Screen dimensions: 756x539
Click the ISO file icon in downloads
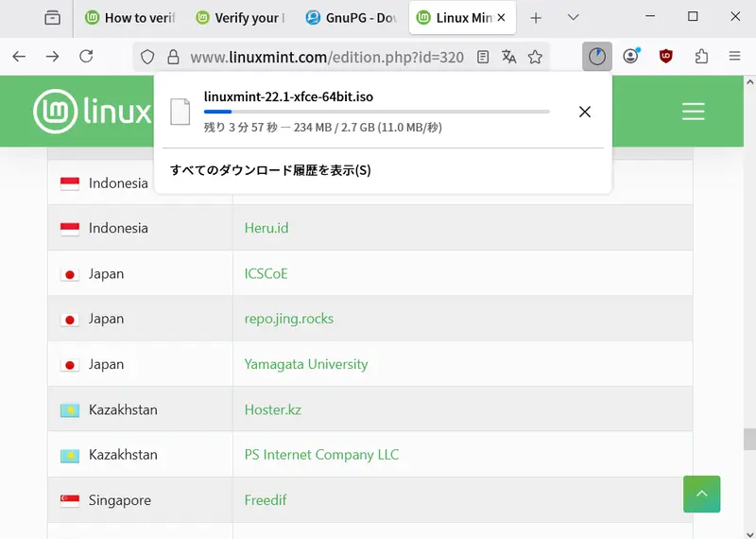click(x=180, y=112)
